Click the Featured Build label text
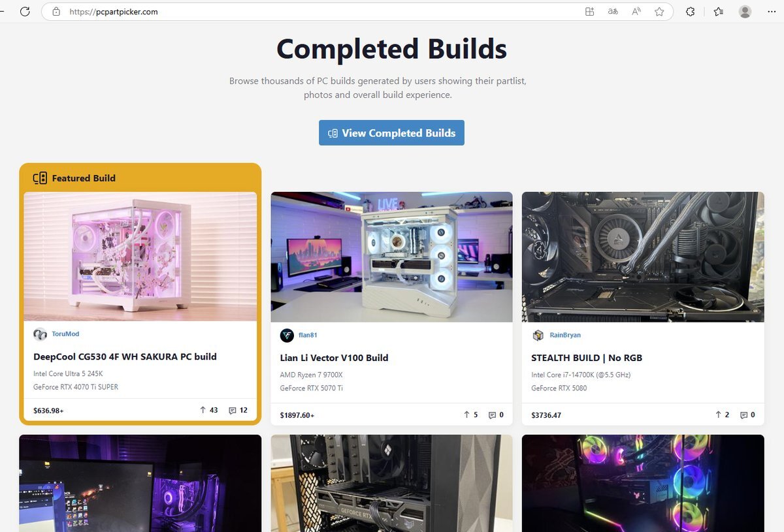 click(84, 178)
